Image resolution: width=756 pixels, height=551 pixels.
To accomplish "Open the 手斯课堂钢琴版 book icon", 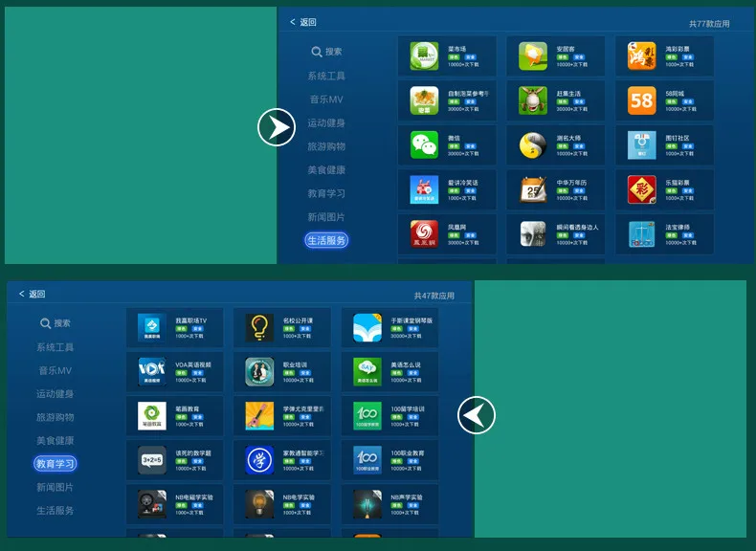I will click(x=367, y=327).
